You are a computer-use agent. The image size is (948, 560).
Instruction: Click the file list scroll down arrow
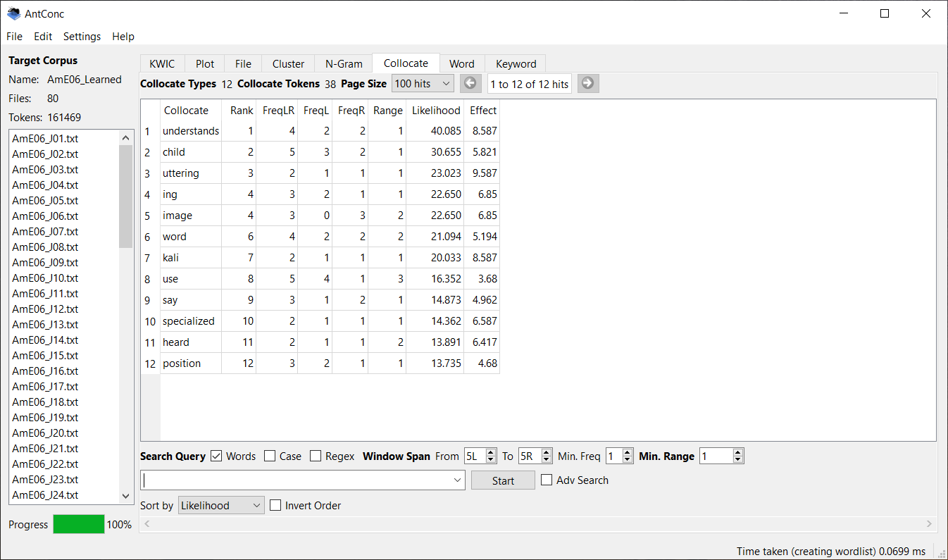click(126, 496)
